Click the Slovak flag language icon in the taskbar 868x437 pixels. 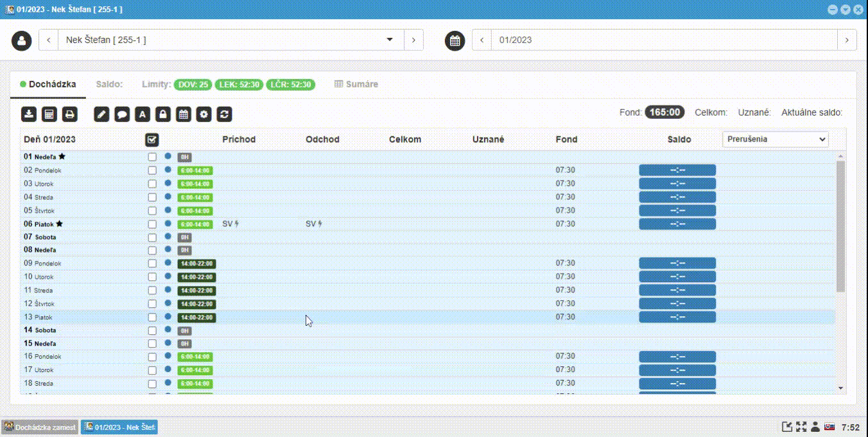pyautogui.click(x=829, y=427)
